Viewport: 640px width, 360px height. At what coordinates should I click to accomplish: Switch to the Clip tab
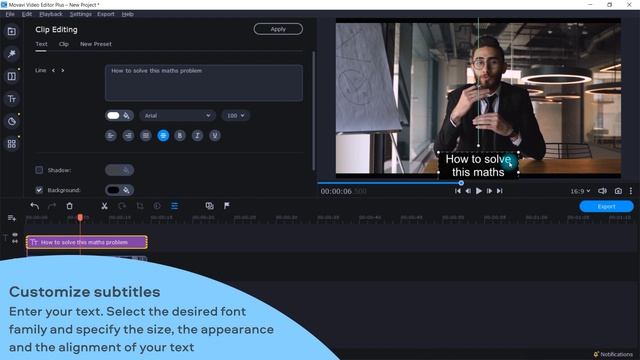[x=64, y=44]
